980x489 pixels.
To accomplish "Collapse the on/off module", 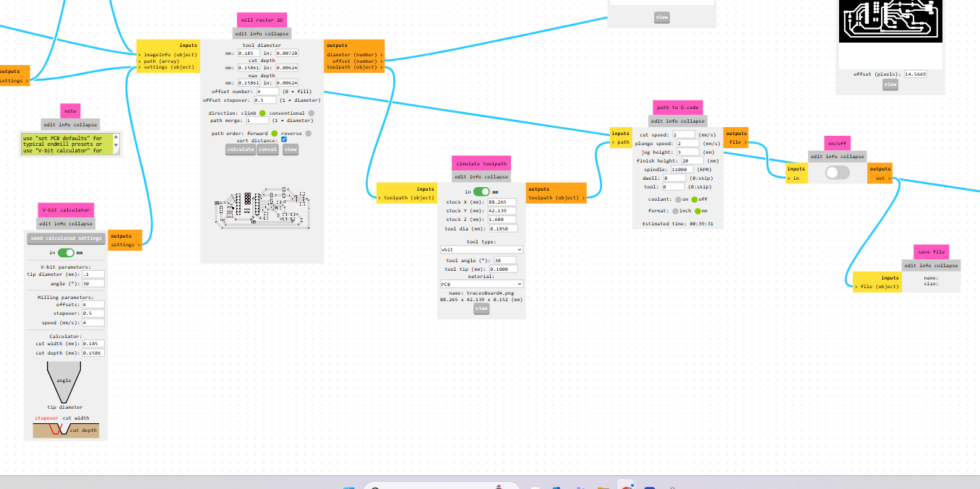I will point(853,156).
